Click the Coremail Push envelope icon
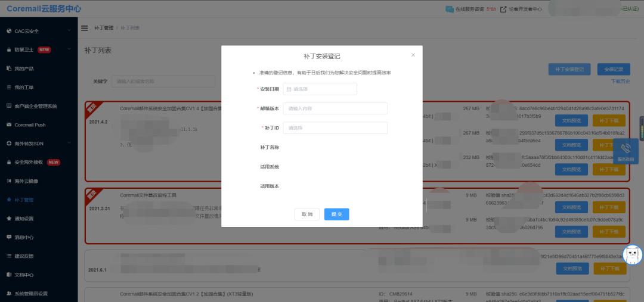 9,125
